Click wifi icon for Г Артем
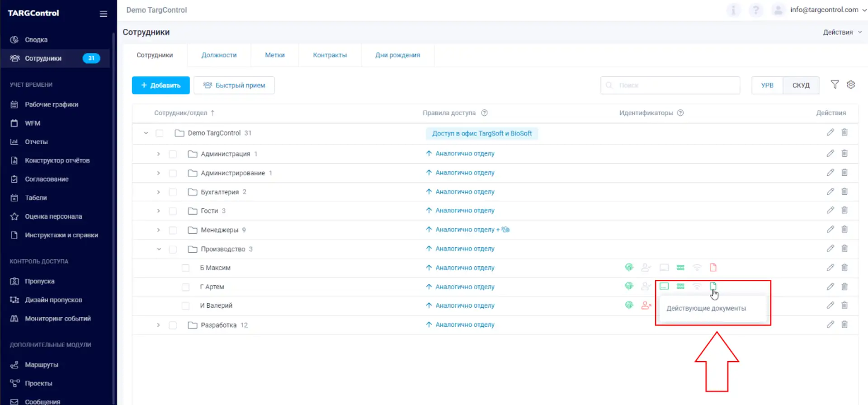The height and width of the screenshot is (405, 868). click(x=697, y=286)
